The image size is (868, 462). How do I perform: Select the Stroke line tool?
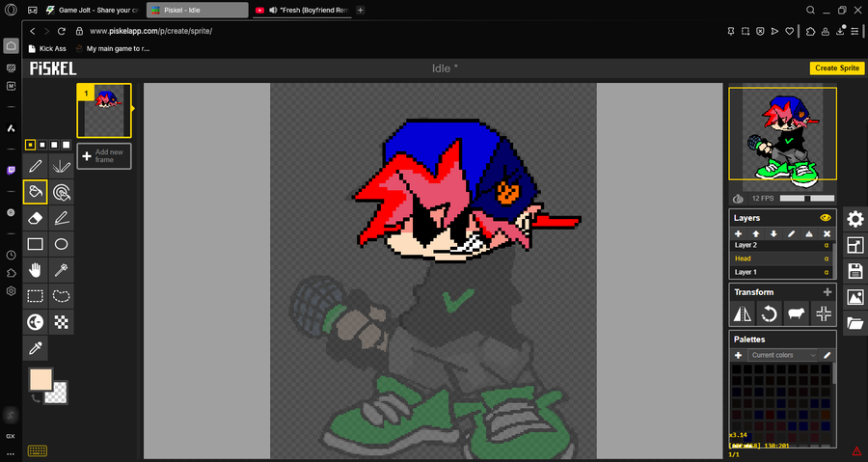[x=62, y=218]
